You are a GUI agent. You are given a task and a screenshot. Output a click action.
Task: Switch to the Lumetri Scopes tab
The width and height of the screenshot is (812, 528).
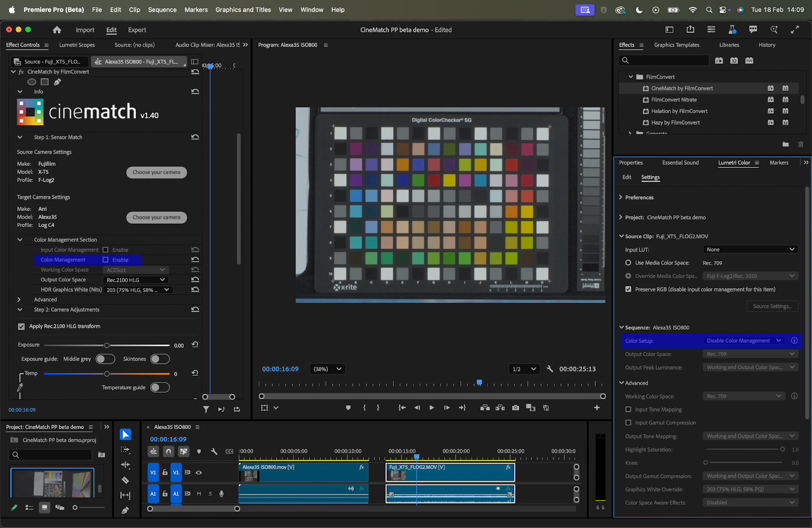click(77, 45)
